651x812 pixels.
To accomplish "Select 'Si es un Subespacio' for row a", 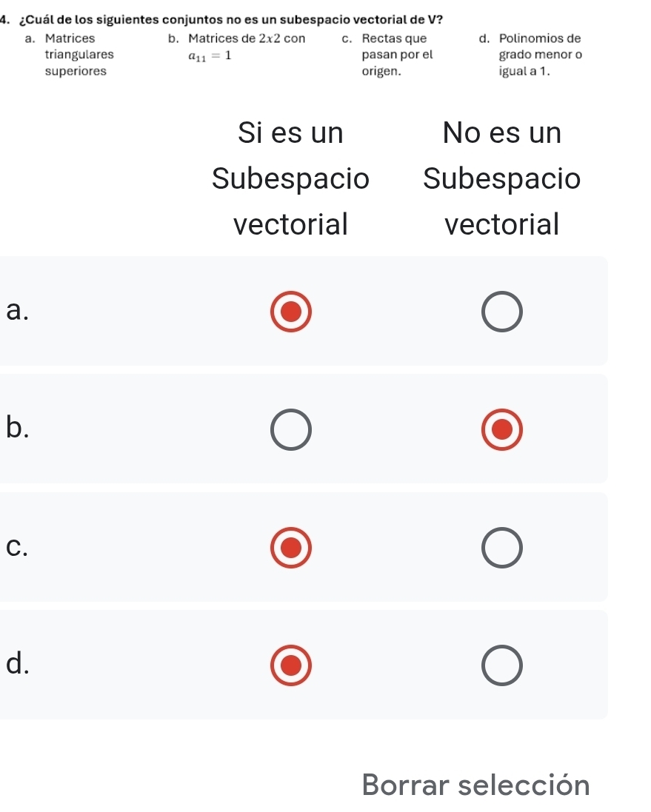I will (x=290, y=312).
